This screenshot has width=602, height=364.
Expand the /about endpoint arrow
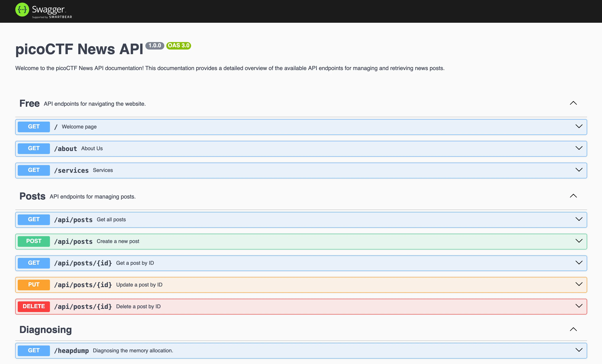click(579, 148)
